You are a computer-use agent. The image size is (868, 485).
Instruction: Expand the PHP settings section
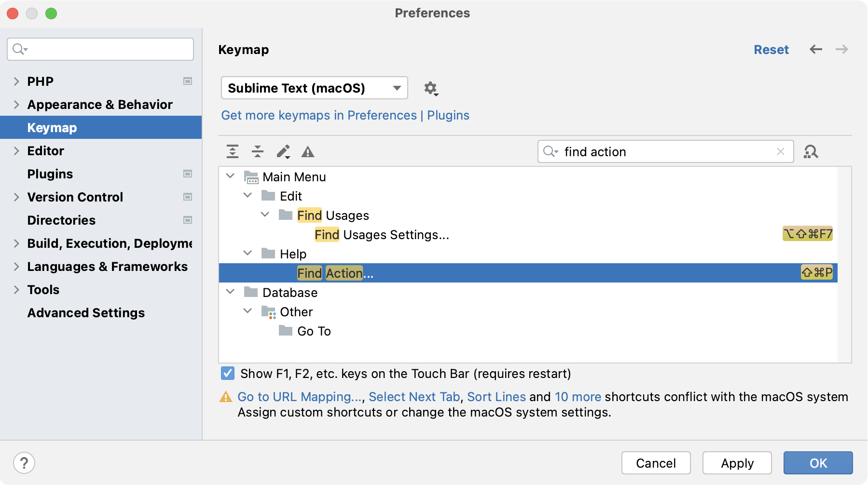pyautogui.click(x=16, y=81)
